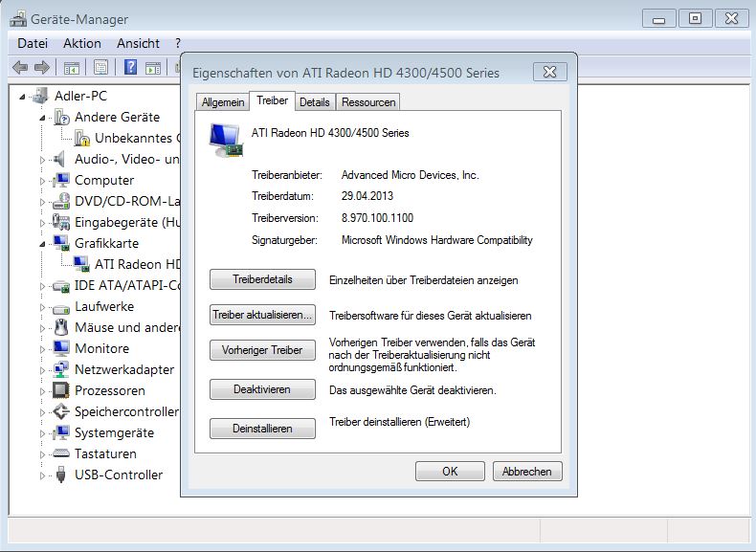Click the Eingabegeräte category icon
This screenshot has height=552, width=756.
pyautogui.click(x=61, y=222)
